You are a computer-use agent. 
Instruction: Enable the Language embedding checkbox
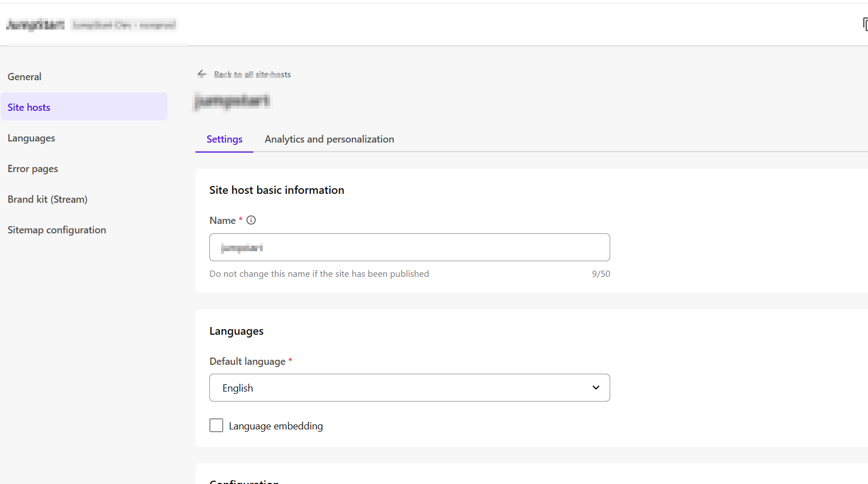tap(216, 425)
